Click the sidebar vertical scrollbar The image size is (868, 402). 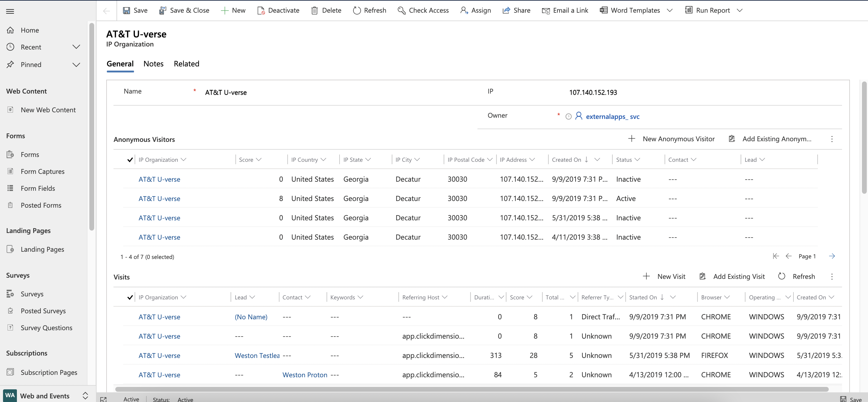tap(91, 126)
